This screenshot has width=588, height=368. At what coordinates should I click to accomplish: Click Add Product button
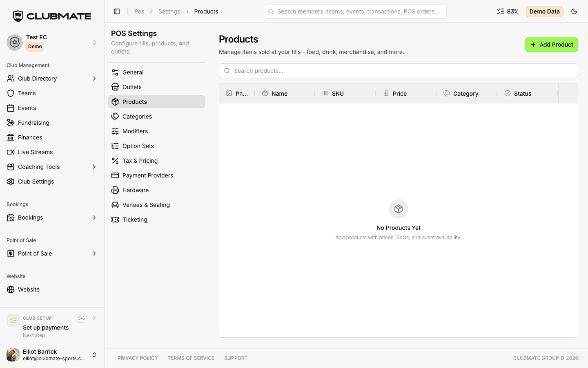pyautogui.click(x=551, y=45)
